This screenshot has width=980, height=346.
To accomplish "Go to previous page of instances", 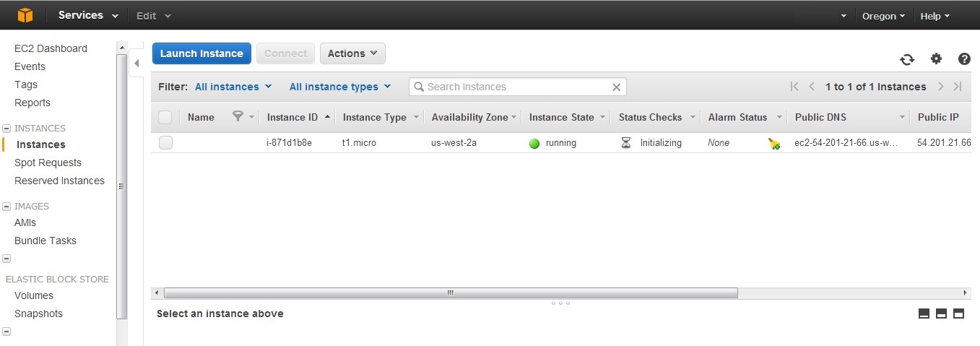I will pos(812,87).
